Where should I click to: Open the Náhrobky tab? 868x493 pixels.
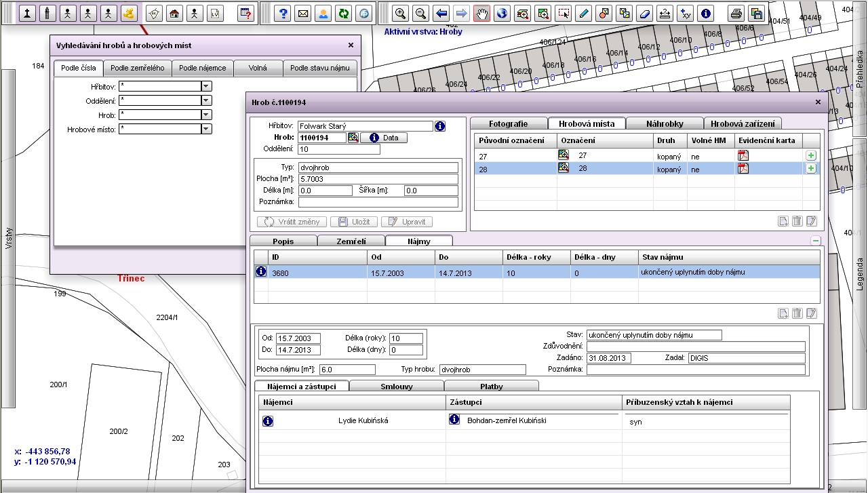coord(665,123)
